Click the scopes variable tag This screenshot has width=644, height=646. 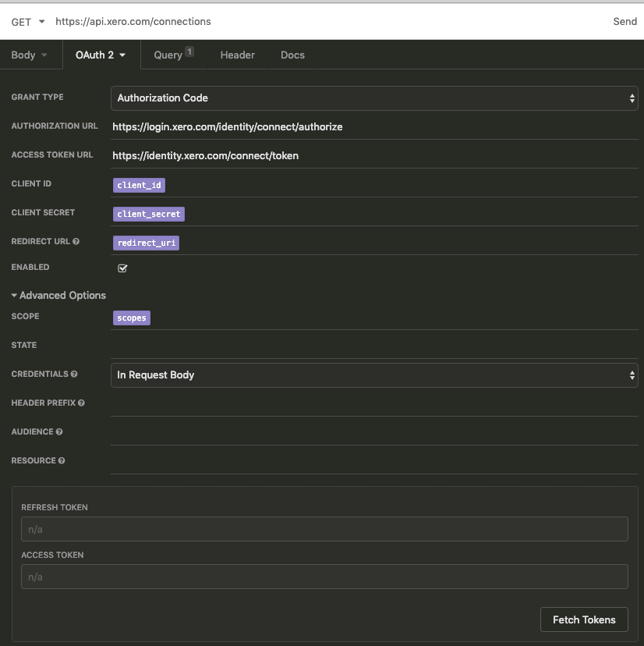132,318
